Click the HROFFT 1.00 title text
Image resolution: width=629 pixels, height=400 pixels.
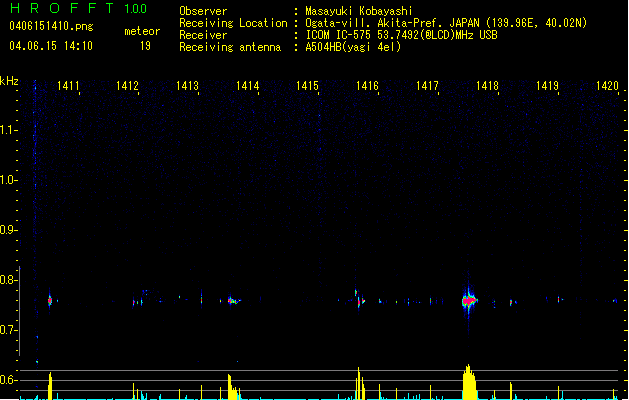(x=79, y=8)
